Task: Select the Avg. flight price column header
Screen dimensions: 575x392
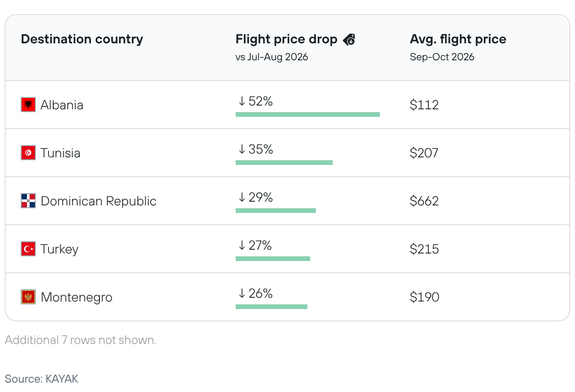Action: (x=458, y=39)
